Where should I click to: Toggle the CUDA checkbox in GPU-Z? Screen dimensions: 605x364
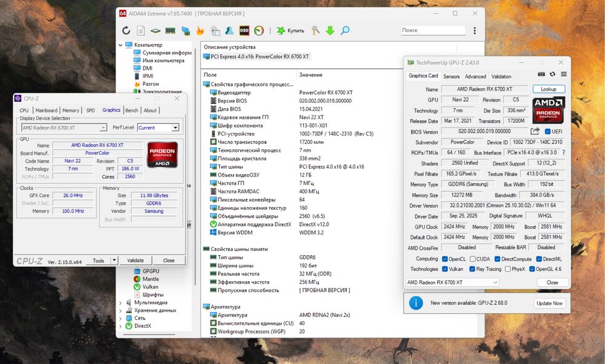click(x=473, y=259)
